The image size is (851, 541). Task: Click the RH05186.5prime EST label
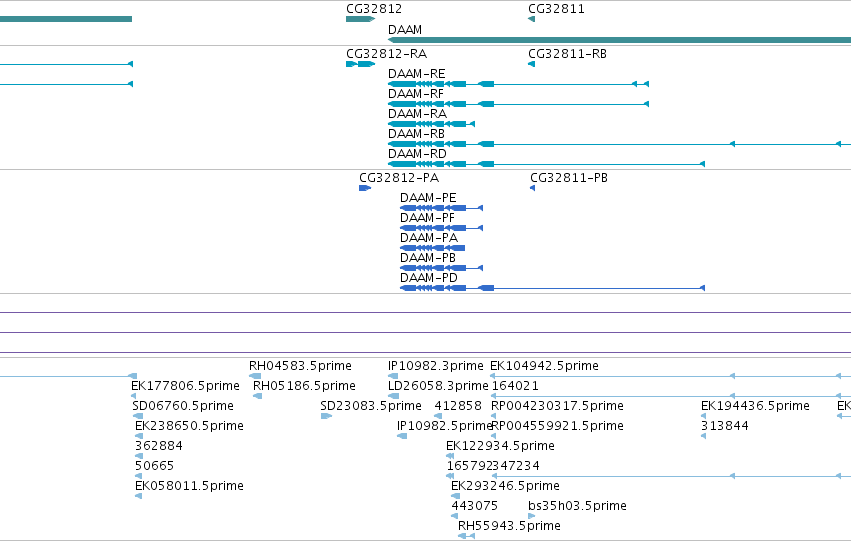[304, 386]
